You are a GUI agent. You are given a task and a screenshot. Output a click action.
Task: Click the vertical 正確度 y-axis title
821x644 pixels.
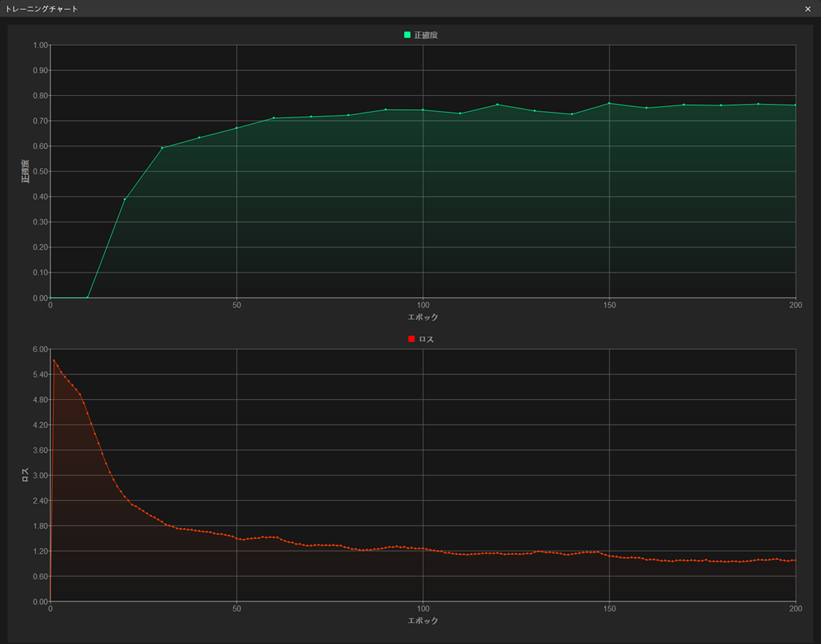coord(26,171)
